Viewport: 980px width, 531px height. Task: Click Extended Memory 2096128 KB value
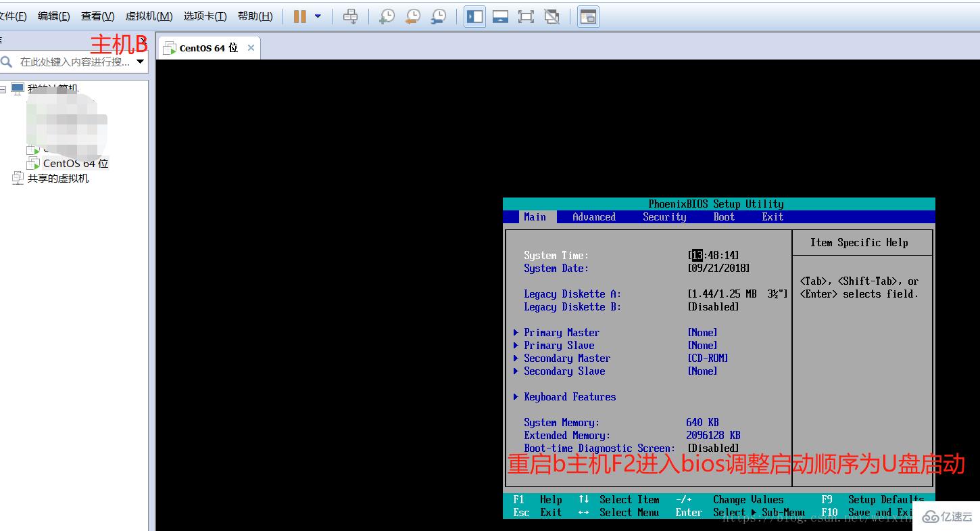coord(714,436)
